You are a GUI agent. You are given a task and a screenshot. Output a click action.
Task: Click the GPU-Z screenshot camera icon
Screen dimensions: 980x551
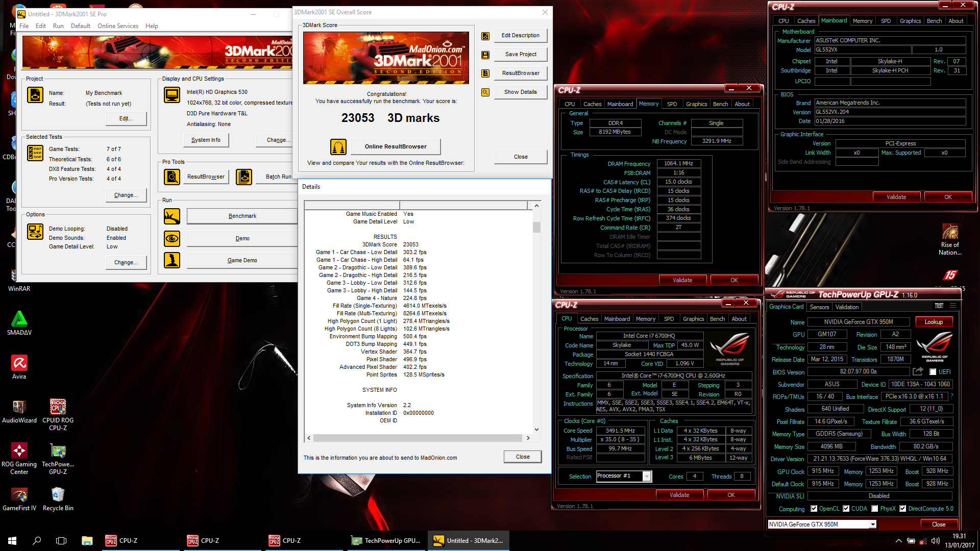click(939, 306)
